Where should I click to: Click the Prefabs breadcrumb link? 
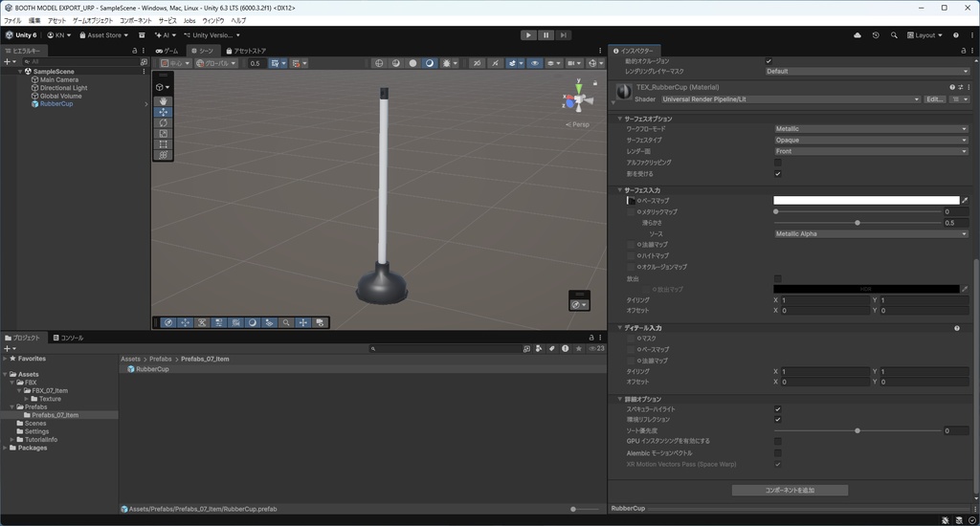pos(161,360)
